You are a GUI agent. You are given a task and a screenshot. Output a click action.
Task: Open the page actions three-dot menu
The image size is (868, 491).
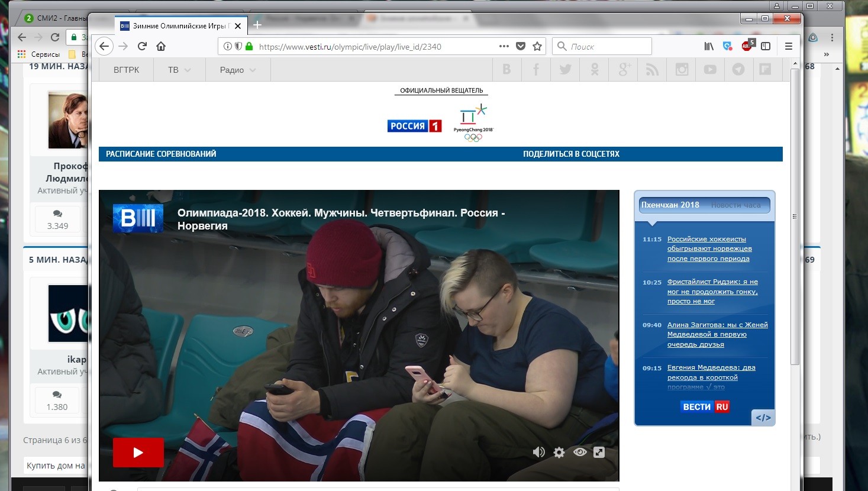point(504,46)
